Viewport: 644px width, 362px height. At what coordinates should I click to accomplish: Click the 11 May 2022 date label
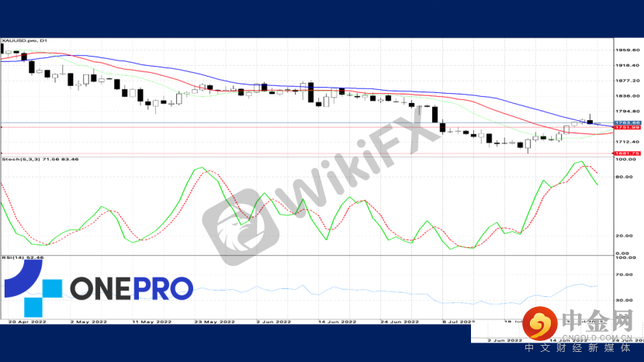point(151,322)
